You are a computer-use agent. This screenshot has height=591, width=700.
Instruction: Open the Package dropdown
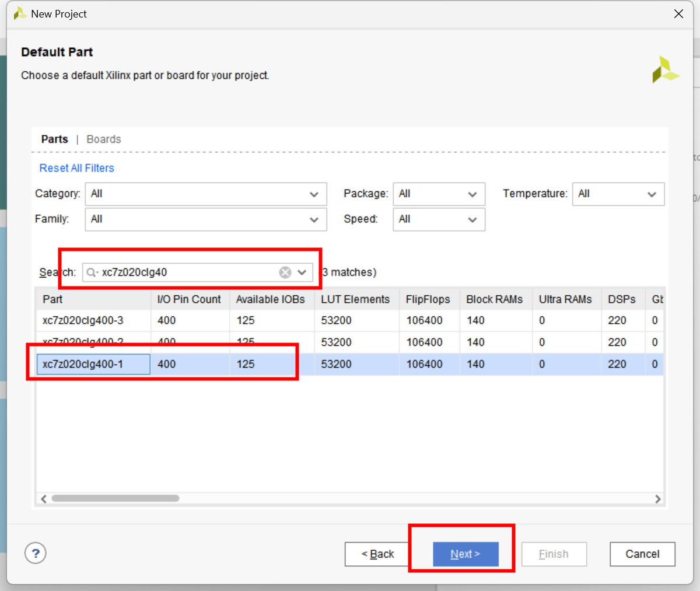pyautogui.click(x=439, y=194)
